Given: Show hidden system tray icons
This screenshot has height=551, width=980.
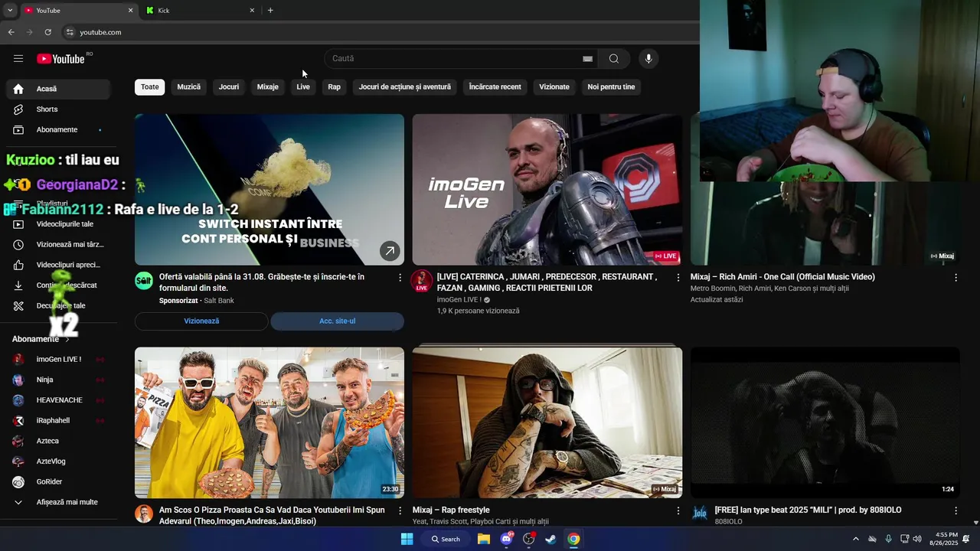Looking at the screenshot, I should click(x=856, y=539).
